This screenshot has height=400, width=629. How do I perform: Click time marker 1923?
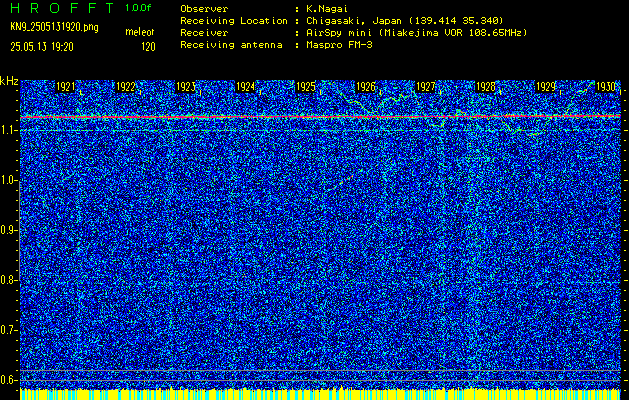[186, 87]
